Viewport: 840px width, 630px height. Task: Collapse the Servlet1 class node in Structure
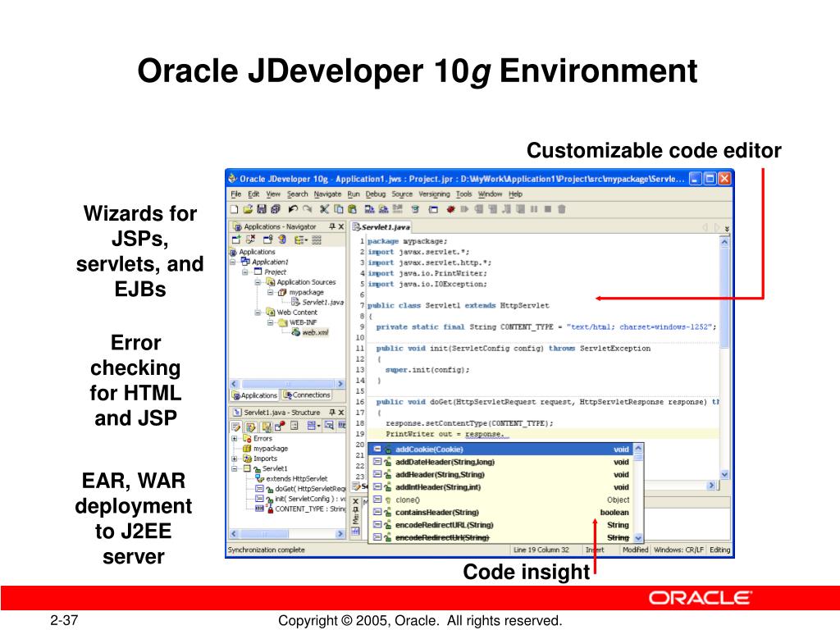234,468
